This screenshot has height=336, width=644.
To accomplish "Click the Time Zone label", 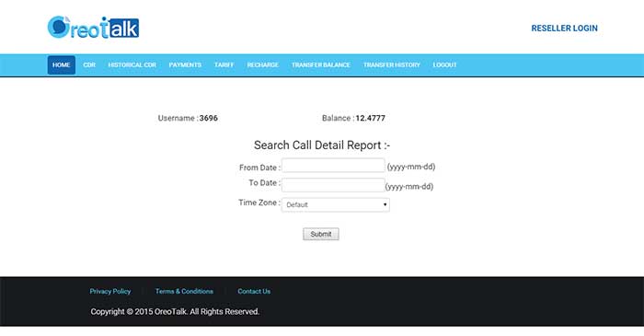I will (259, 203).
